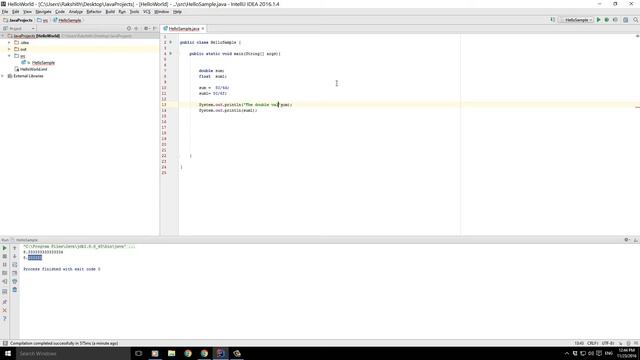Click the Dump Threads icon in the Run panel

click(4, 273)
